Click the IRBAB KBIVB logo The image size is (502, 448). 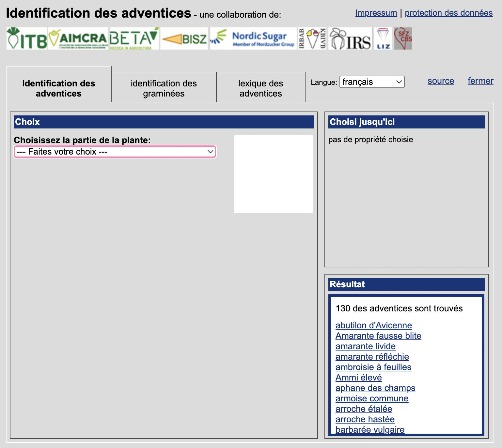pyautogui.click(x=312, y=38)
